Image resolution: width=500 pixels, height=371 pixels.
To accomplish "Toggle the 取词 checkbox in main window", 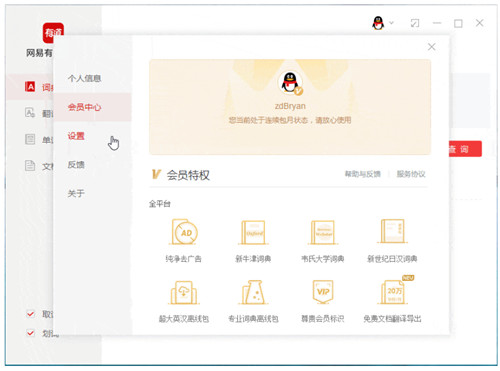I will (x=31, y=314).
